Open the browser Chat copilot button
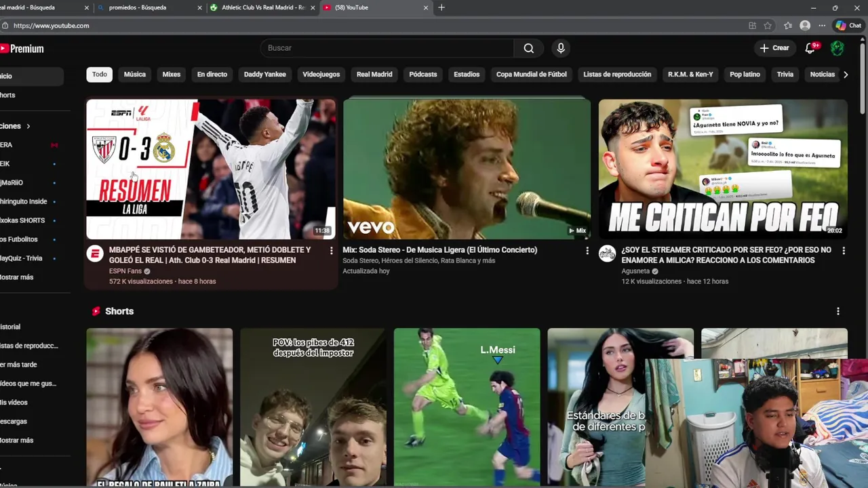The image size is (868, 488). click(848, 26)
